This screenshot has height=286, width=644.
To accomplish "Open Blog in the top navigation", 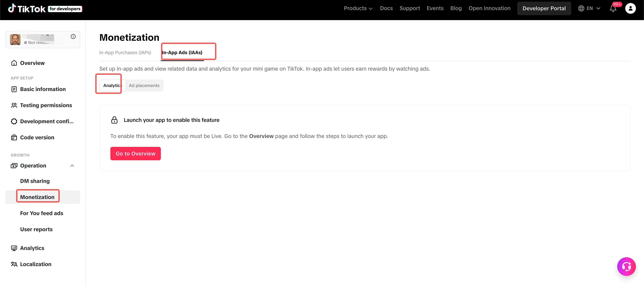I will [456, 9].
